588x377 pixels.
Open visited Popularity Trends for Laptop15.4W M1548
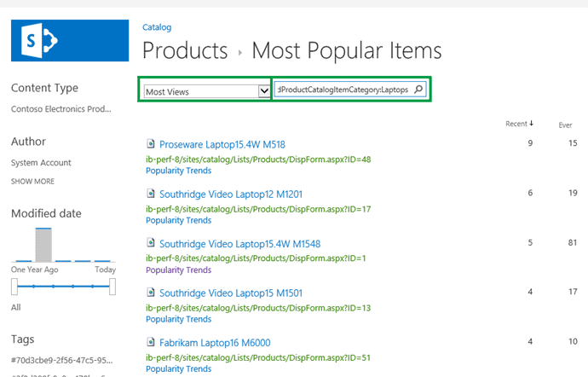178,270
